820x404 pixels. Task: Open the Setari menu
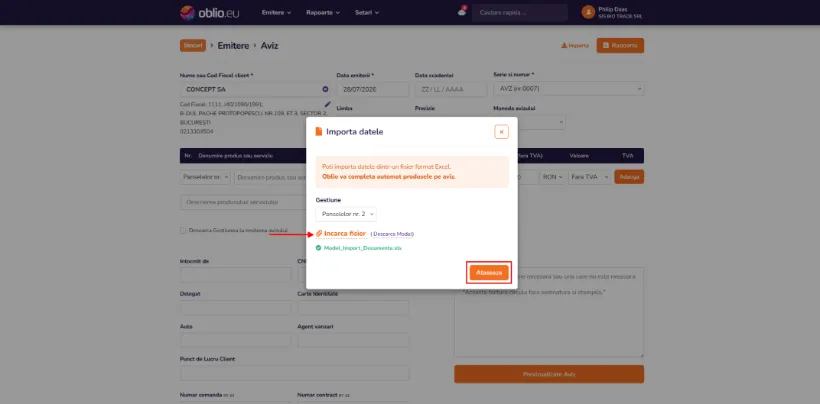point(367,12)
